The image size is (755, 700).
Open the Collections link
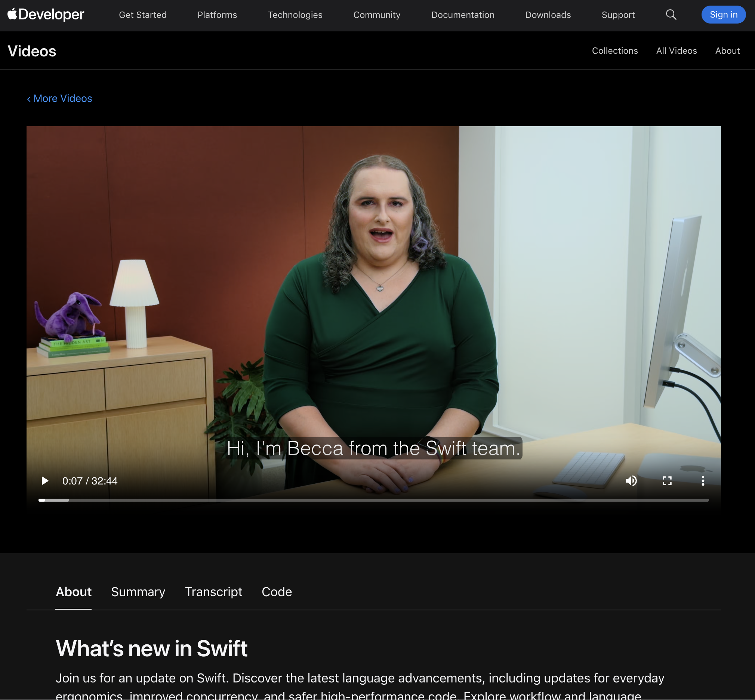coord(615,51)
